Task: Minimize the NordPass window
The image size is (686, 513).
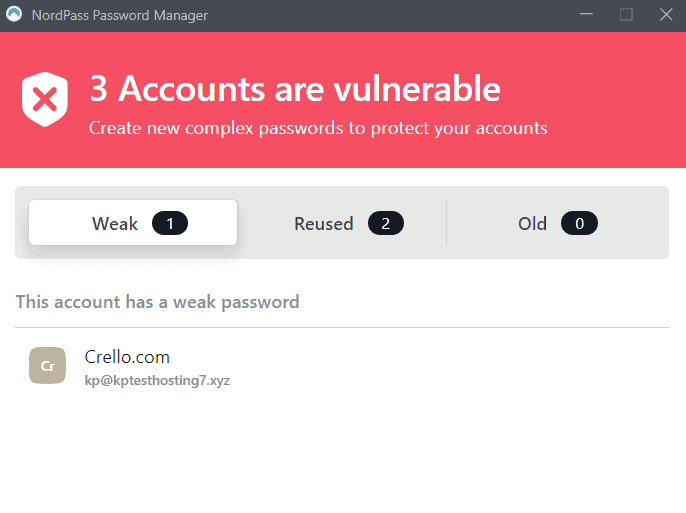Action: (587, 15)
